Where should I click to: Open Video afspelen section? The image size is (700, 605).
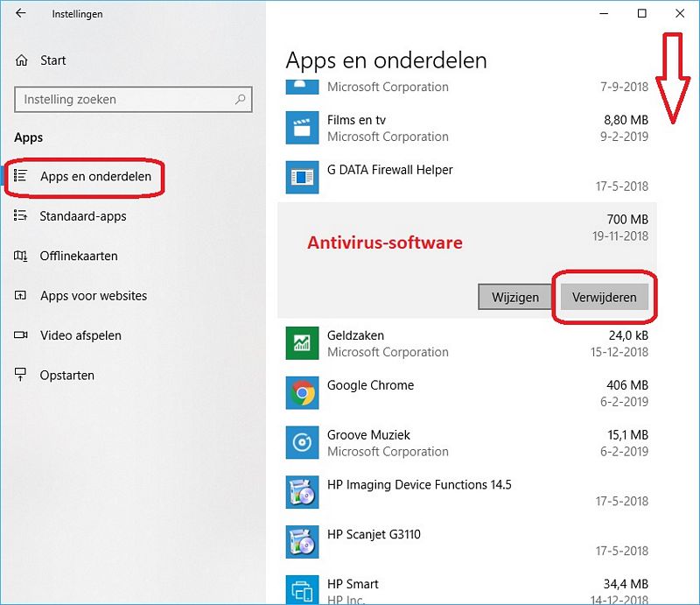80,335
